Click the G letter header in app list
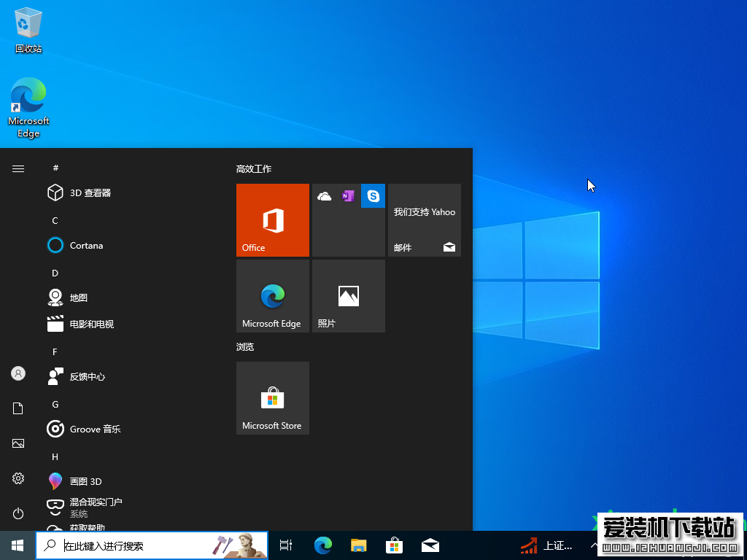Screen dimensions: 747x560 pyautogui.click(x=55, y=404)
